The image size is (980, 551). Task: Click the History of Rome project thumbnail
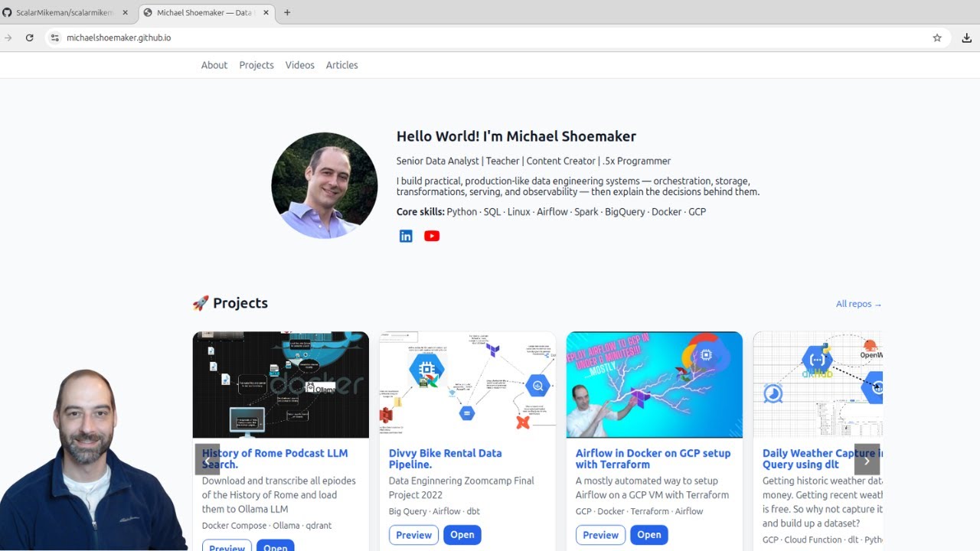point(281,385)
